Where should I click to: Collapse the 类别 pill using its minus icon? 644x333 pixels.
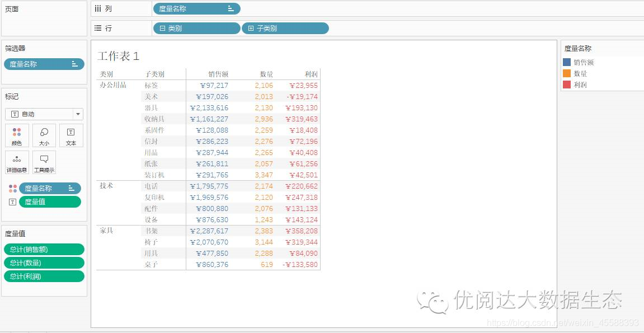click(162, 29)
